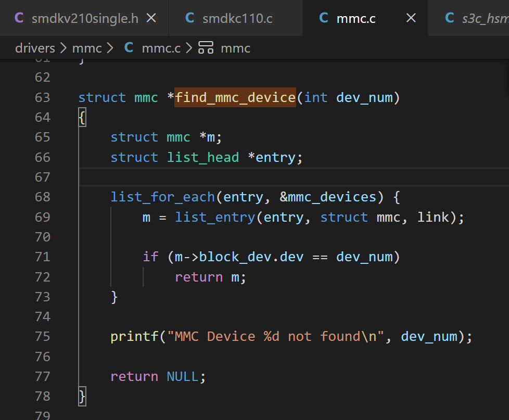The height and width of the screenshot is (420, 509).
Task: Expand the mmc symbol breadcrumb
Action: [x=235, y=48]
